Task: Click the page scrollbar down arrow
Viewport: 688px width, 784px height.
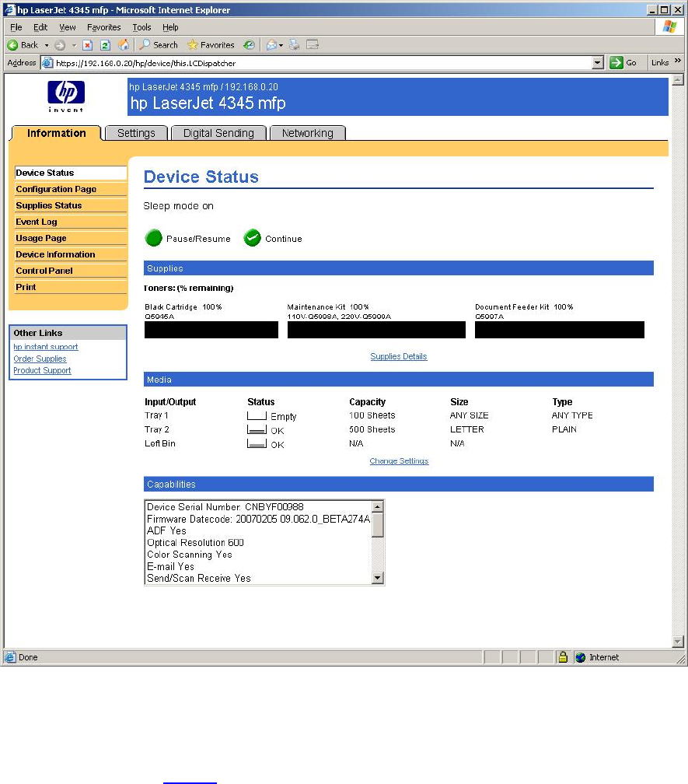Action: [x=678, y=642]
